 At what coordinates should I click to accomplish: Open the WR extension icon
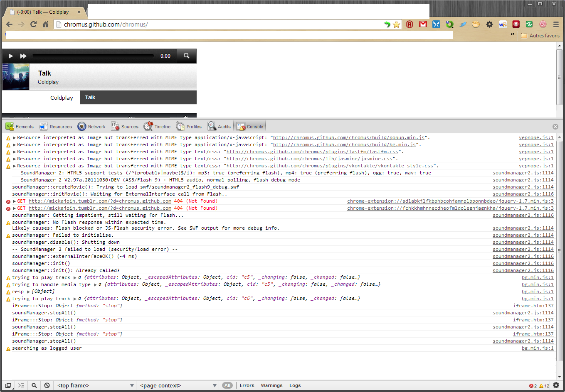coord(503,24)
